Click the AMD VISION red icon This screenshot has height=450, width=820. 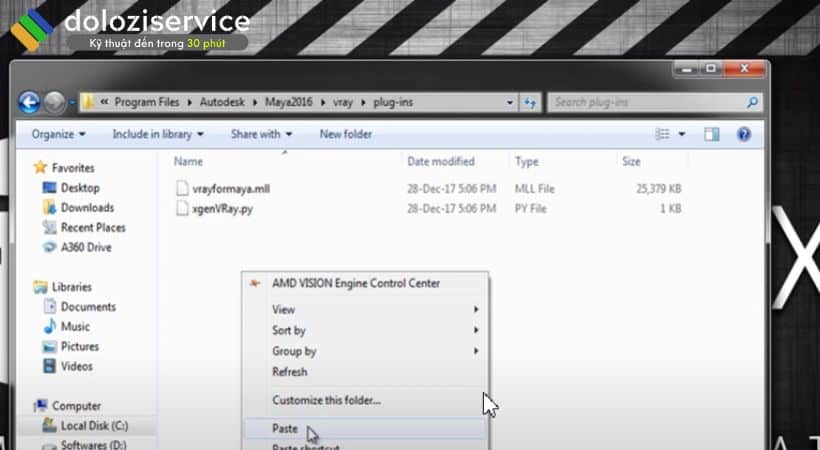click(x=255, y=284)
